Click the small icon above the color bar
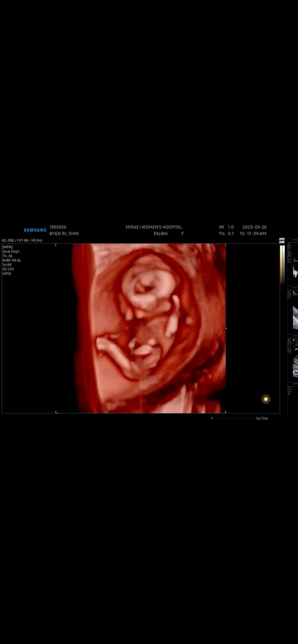 282,241
